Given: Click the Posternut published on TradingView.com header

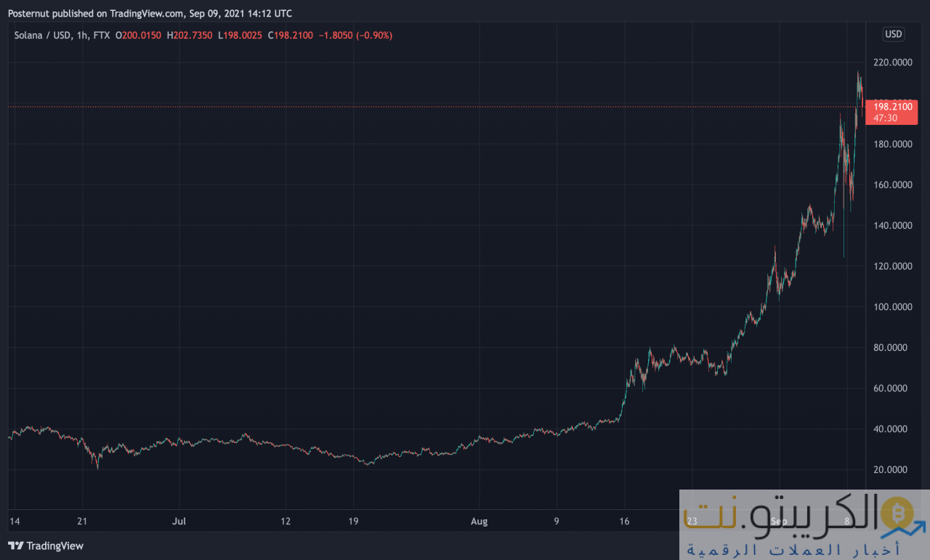Looking at the screenshot, I should click(155, 13).
